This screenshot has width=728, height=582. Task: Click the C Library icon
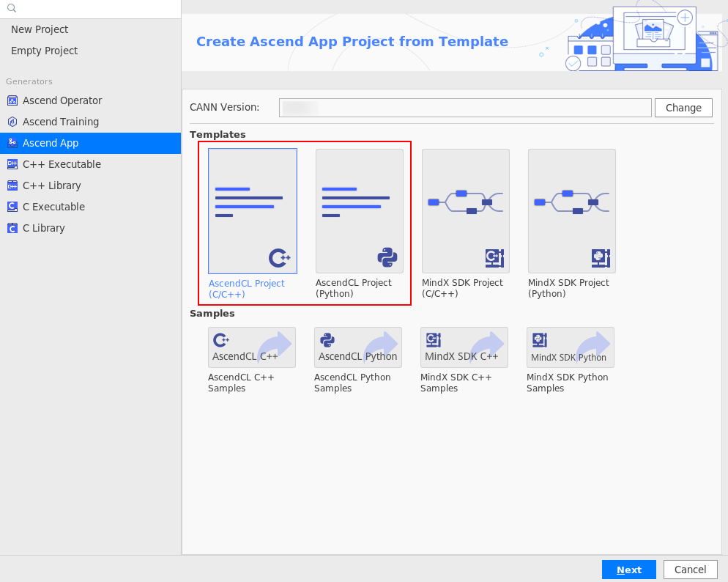click(12, 228)
